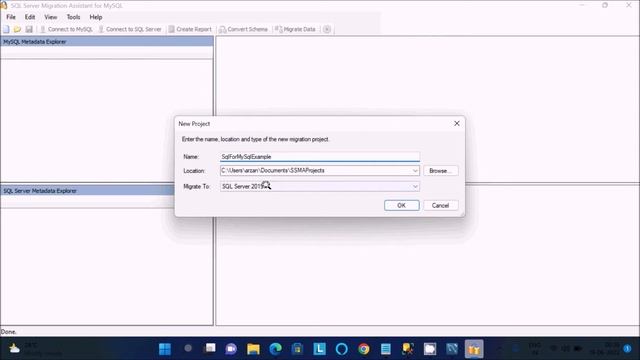
Task: Open the dark blue app before SSMA
Action: tap(452, 349)
